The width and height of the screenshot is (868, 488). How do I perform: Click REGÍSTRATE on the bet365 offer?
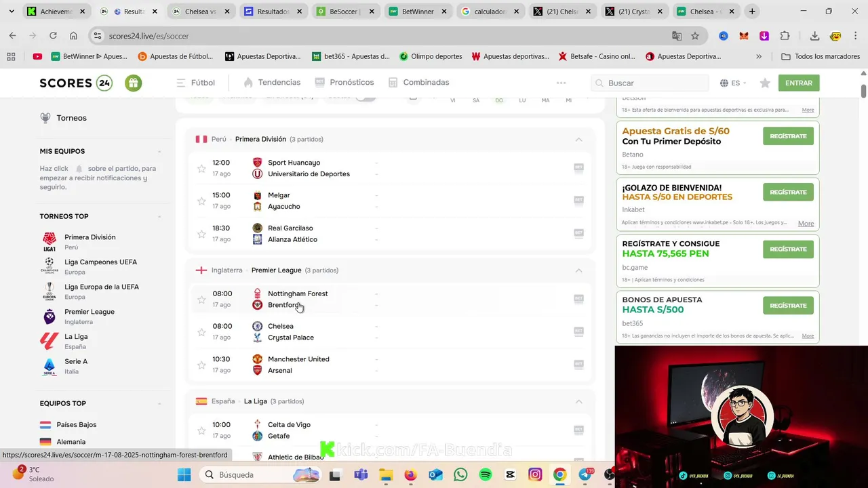pyautogui.click(x=788, y=306)
